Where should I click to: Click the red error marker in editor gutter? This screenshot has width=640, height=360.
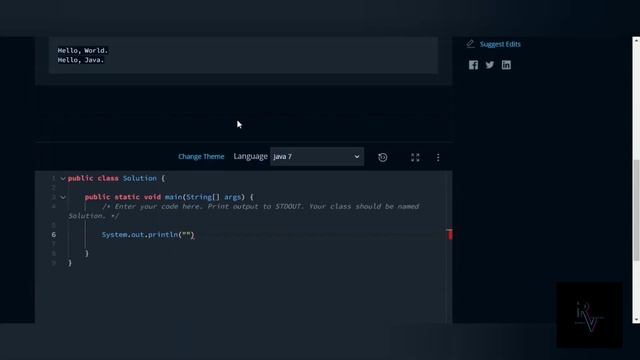pos(450,234)
